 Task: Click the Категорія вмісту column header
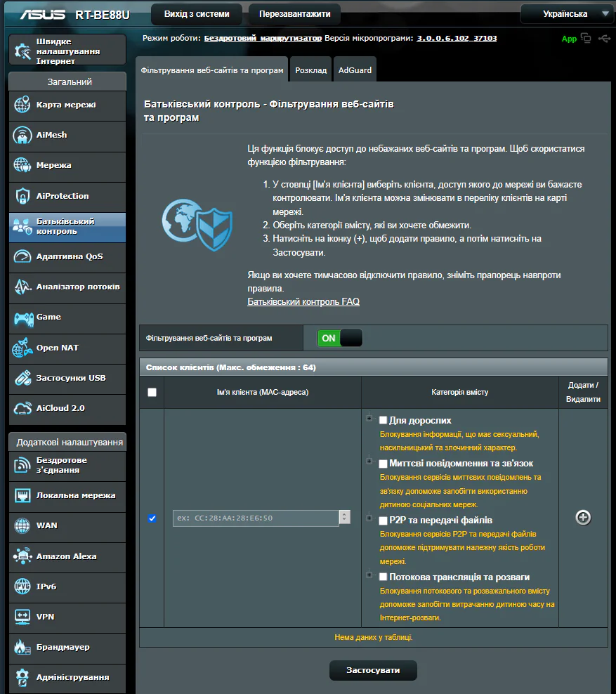pos(460,392)
